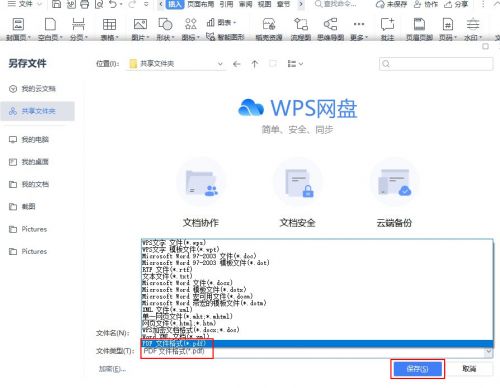Click the 协作 collaborate button

(x=426, y=4)
